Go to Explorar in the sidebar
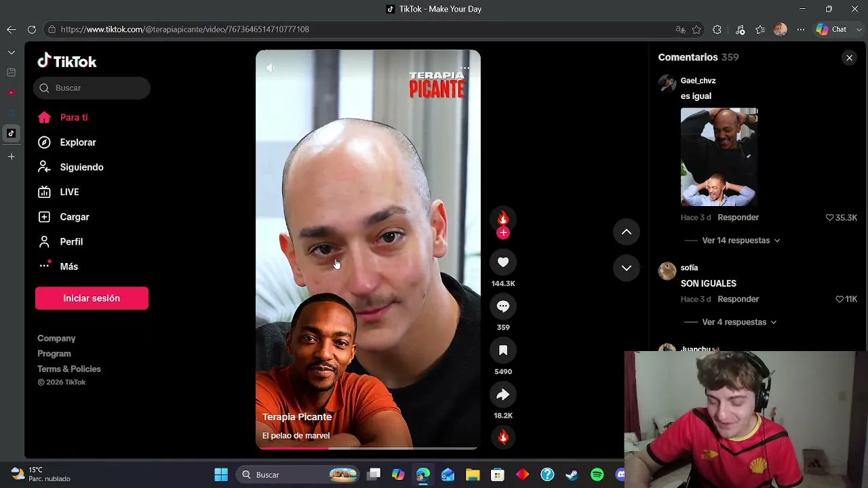The height and width of the screenshot is (488, 868). 78,142
